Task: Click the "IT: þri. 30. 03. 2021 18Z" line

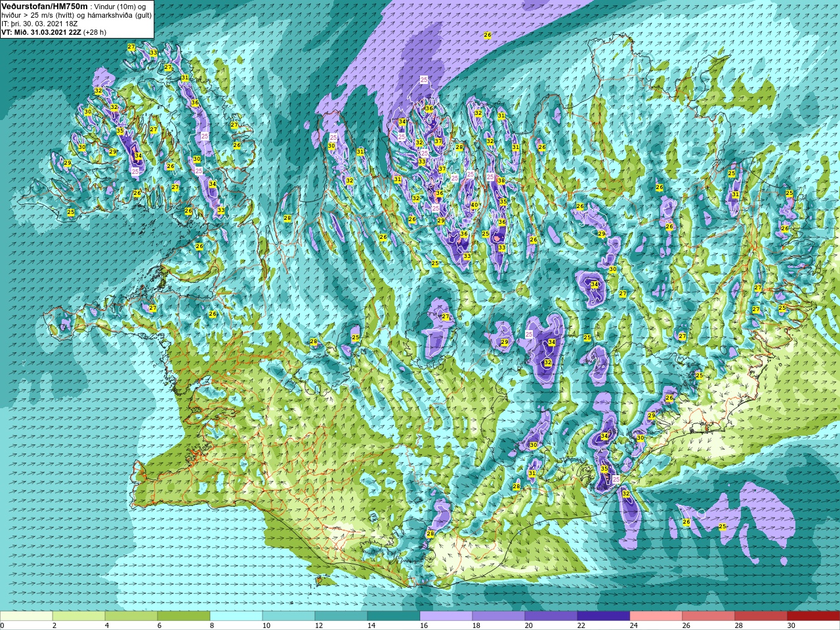Action: click(x=39, y=23)
